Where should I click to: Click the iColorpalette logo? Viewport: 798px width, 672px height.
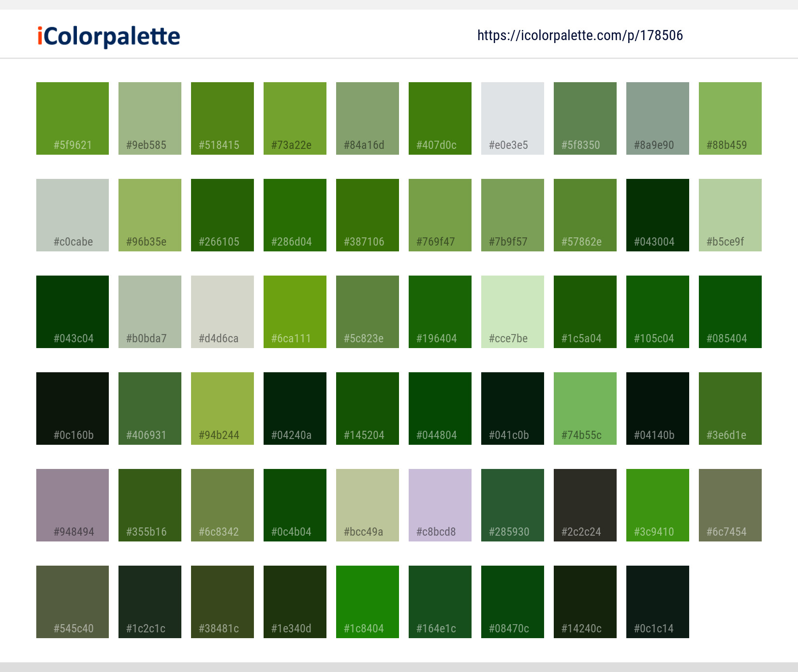point(109,37)
